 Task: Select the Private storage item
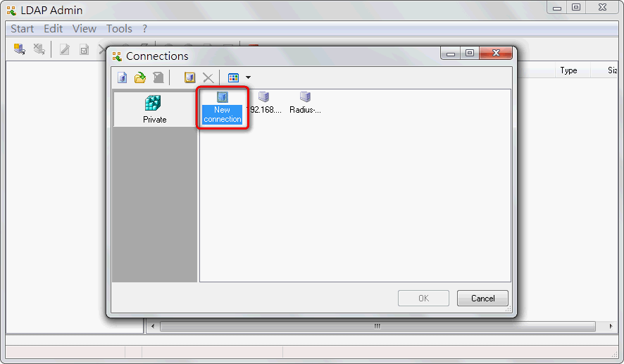155,109
